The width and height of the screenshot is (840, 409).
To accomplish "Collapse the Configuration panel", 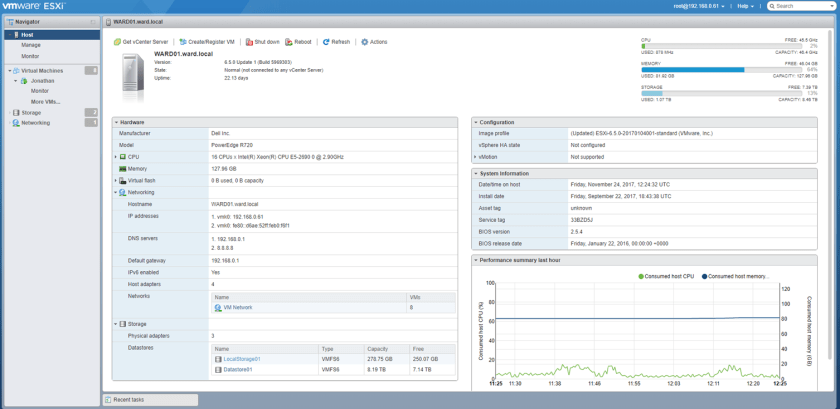I will (x=476, y=123).
